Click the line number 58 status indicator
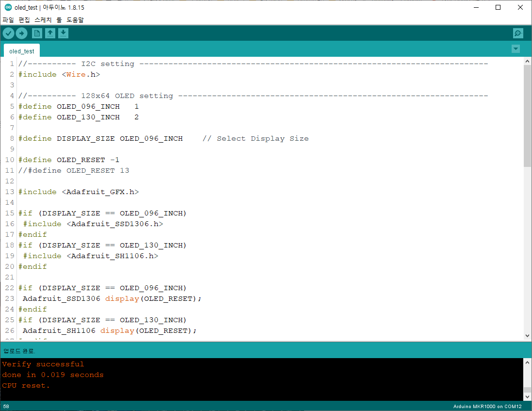 [x=6, y=406]
